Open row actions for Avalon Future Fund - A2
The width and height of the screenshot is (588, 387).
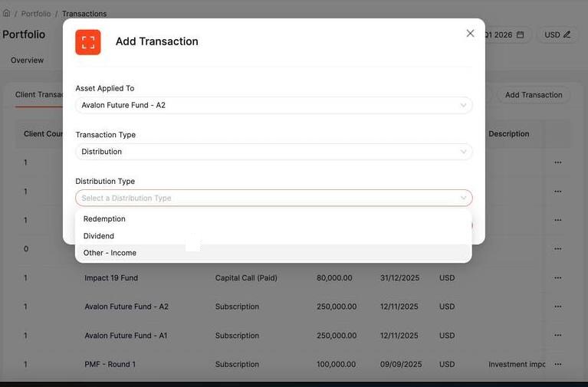557,307
